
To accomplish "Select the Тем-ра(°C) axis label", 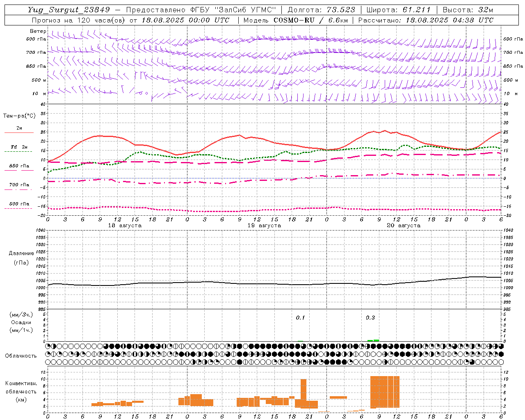I will pyautogui.click(x=19, y=116).
